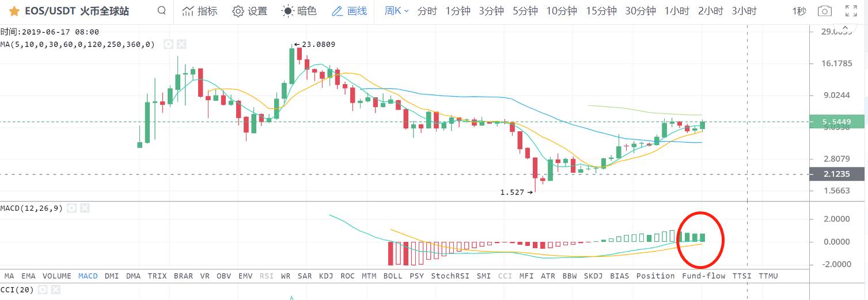This screenshot has width=868, height=300.
Task: Open MACD(12,26,9) settings gear
Action: pyautogui.click(x=71, y=208)
